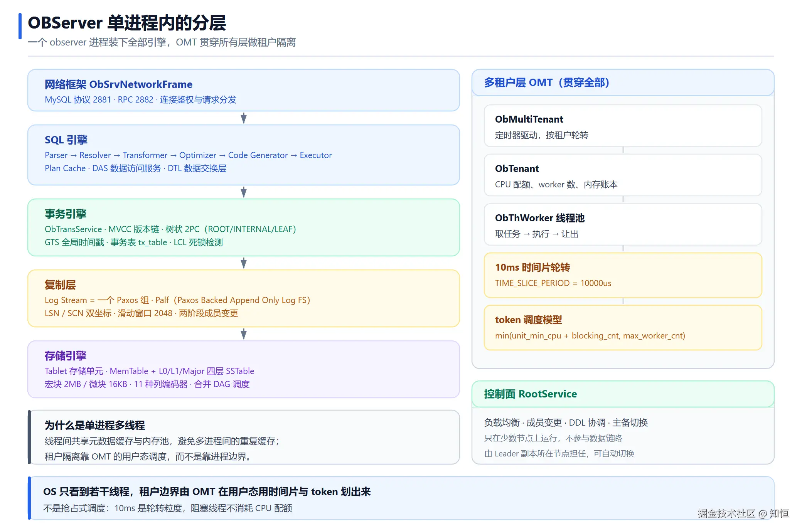Click the ObThWorker 线程池 card title
Screen dimensions: 802x532
pyautogui.click(x=540, y=218)
